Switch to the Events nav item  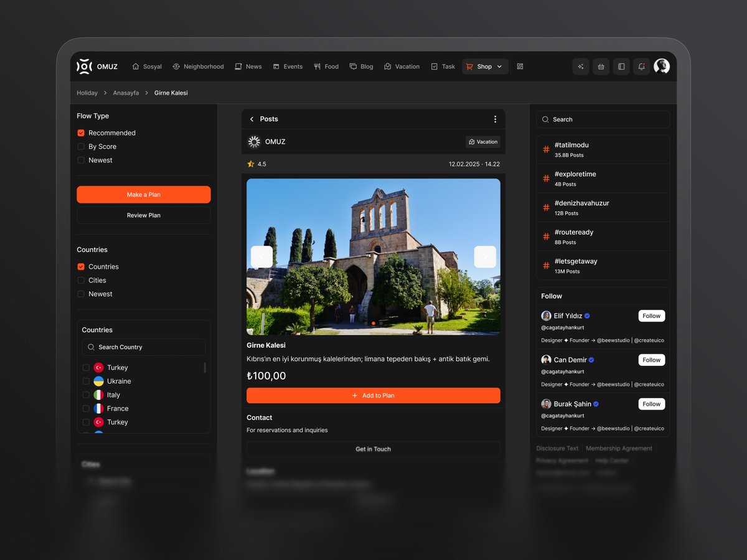click(288, 67)
